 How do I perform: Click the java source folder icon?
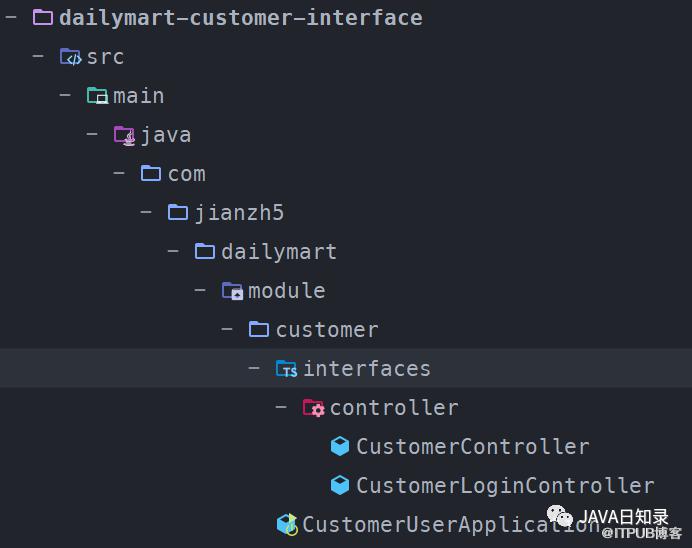coord(124,135)
